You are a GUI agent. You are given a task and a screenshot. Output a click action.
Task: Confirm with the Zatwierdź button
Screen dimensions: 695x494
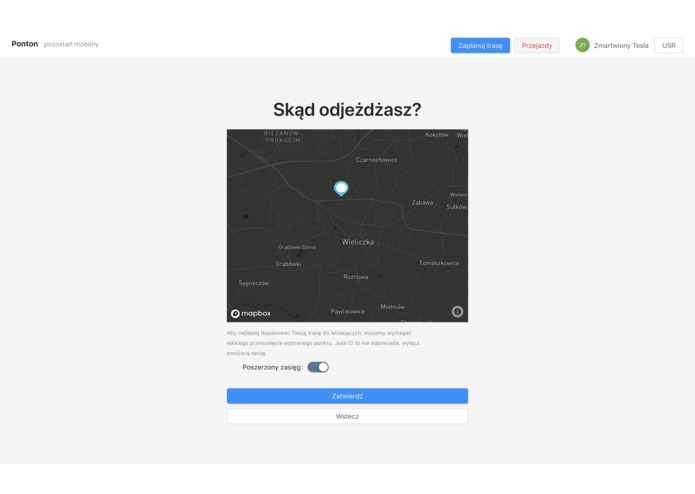click(347, 396)
